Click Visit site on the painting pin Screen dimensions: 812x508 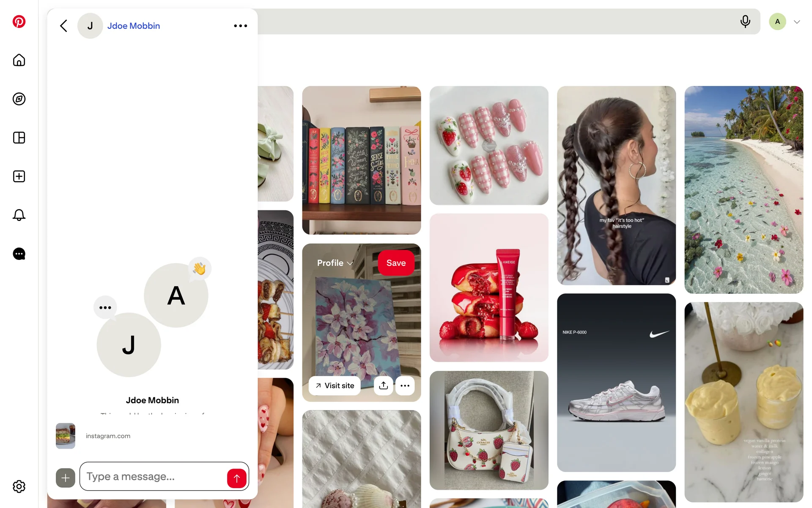pyautogui.click(x=335, y=386)
